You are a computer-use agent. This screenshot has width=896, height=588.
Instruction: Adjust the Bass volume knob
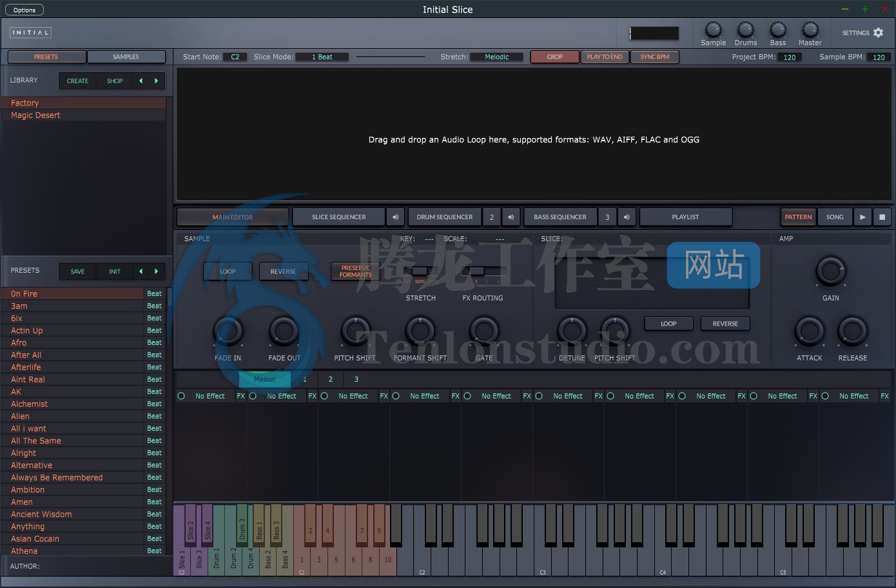click(778, 30)
